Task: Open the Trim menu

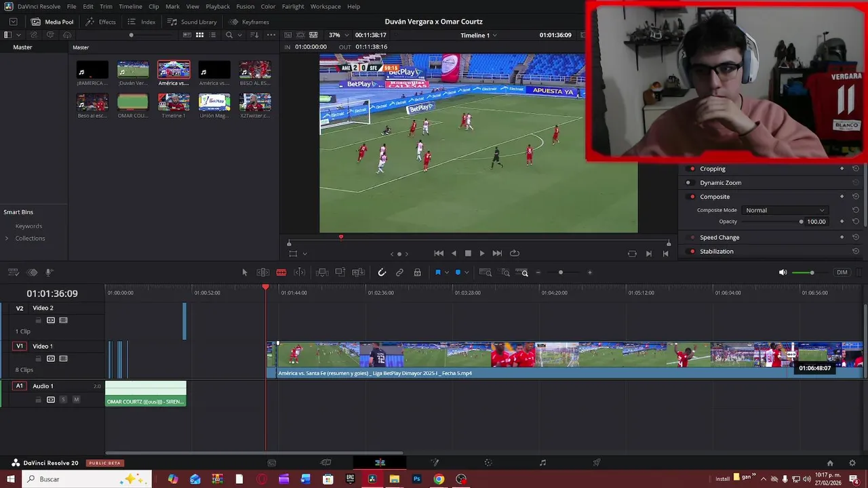Action: coord(106,6)
